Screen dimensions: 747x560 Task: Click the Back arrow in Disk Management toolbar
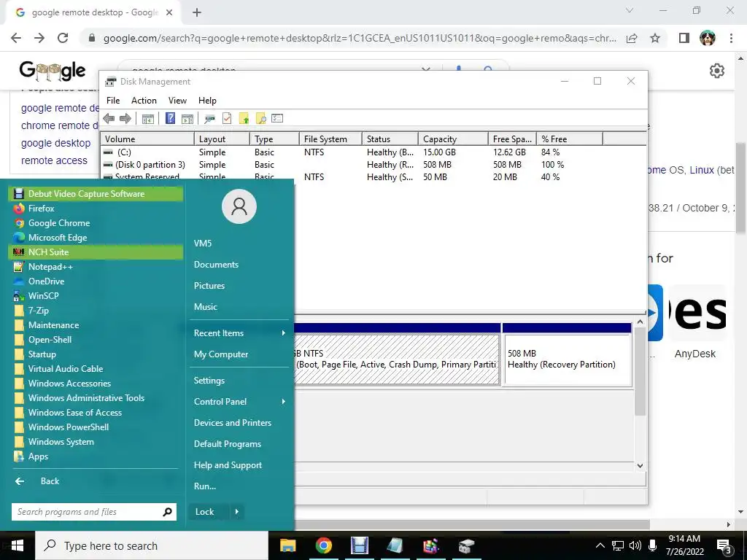coord(109,119)
